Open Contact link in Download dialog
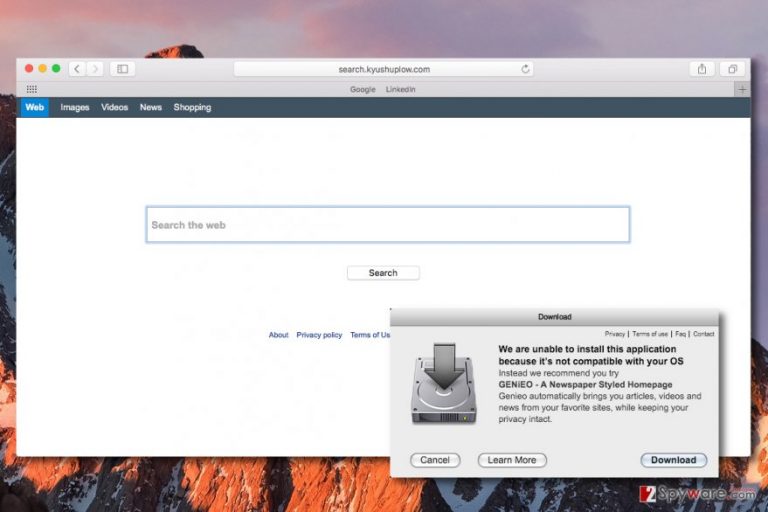Image resolution: width=768 pixels, height=512 pixels. click(703, 334)
